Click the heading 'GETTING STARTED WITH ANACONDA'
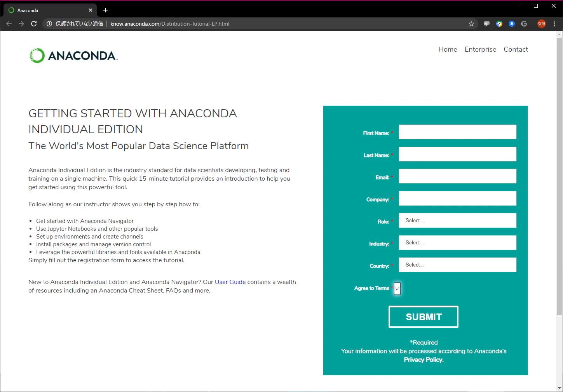The image size is (563, 392). (132, 113)
